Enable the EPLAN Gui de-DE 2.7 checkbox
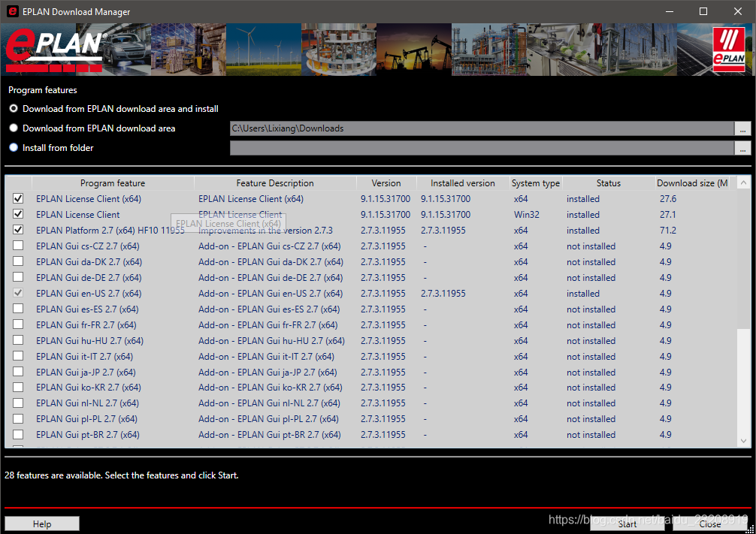The height and width of the screenshot is (534, 756). tap(19, 278)
